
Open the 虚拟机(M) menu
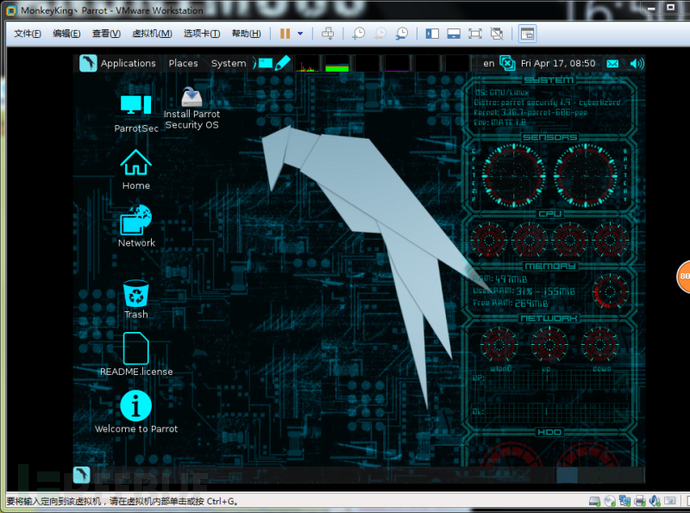click(152, 33)
